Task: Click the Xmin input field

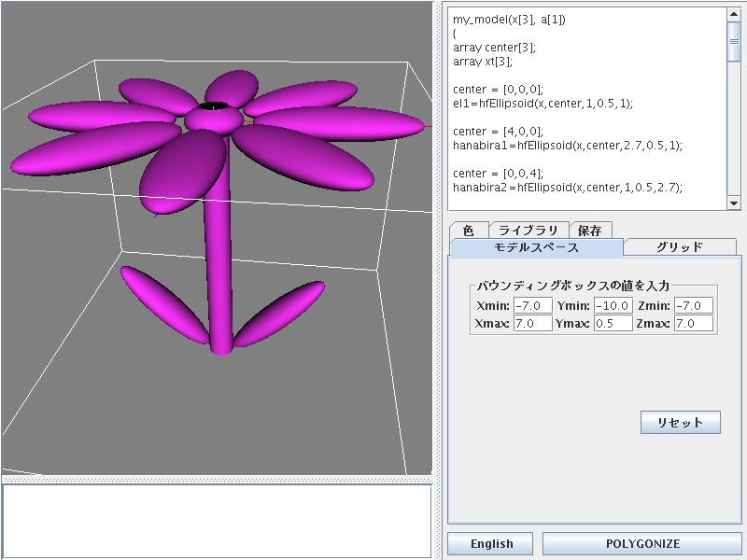Action: [532, 305]
